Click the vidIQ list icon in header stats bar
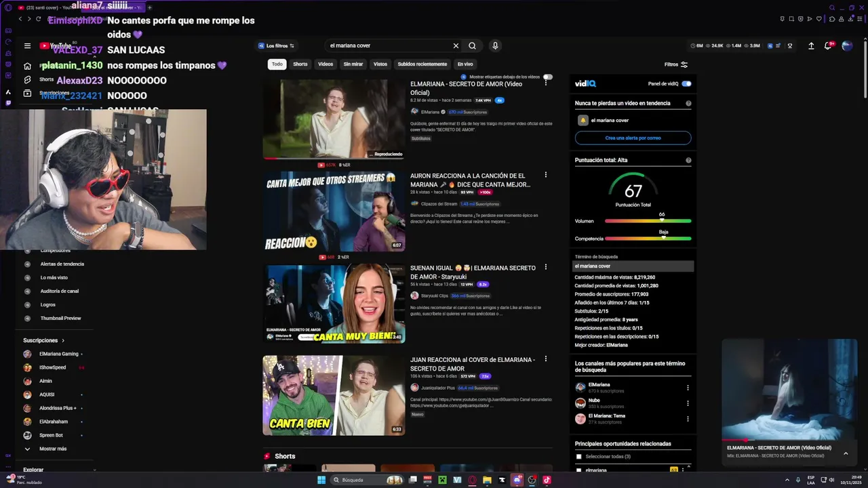868x488 pixels. tap(779, 45)
